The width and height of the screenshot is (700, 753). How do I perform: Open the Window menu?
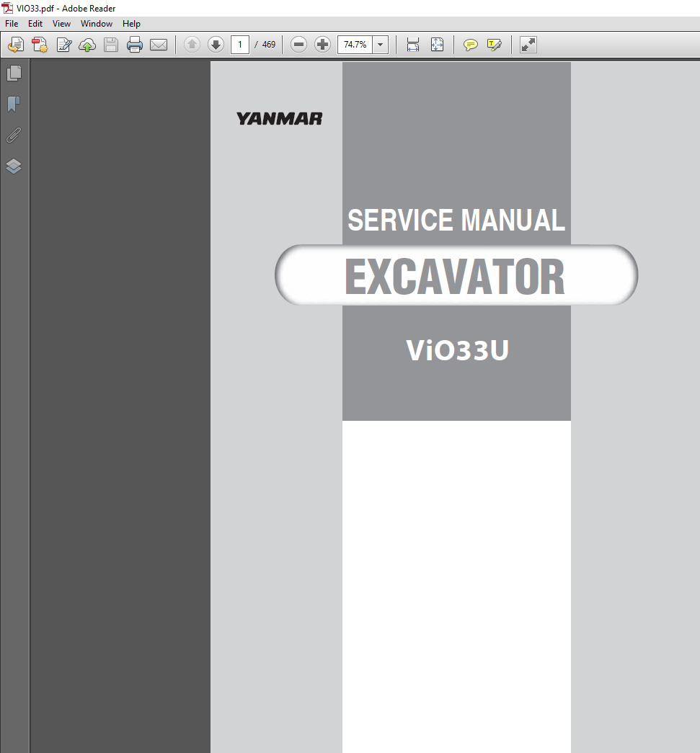click(97, 24)
